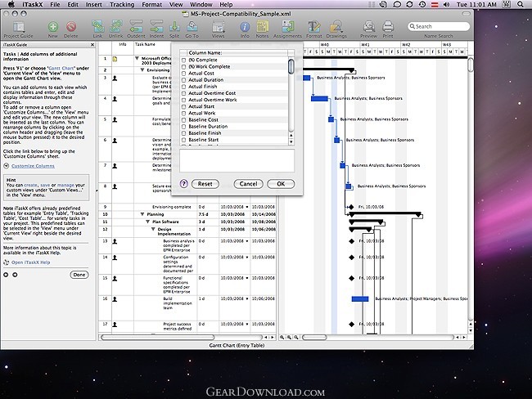The image size is (532, 399).
Task: Open the Format menu in the menu bar
Action: [x=151, y=4]
